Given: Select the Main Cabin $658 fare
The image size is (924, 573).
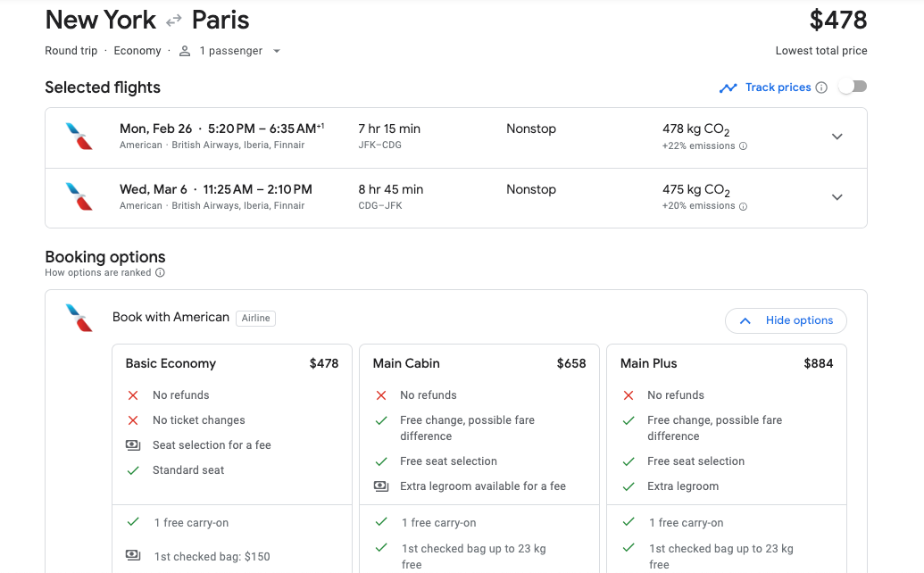Looking at the screenshot, I should [479, 363].
